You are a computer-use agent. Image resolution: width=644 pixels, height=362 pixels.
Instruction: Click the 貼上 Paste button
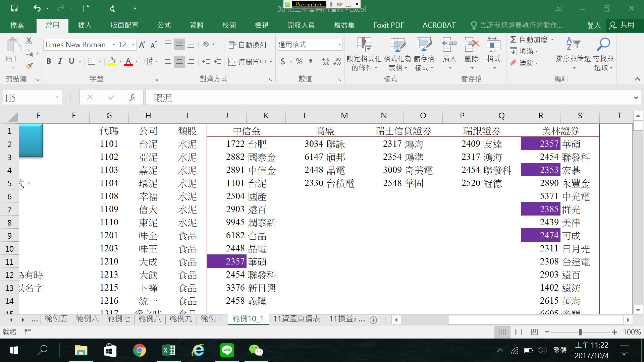pos(12,54)
